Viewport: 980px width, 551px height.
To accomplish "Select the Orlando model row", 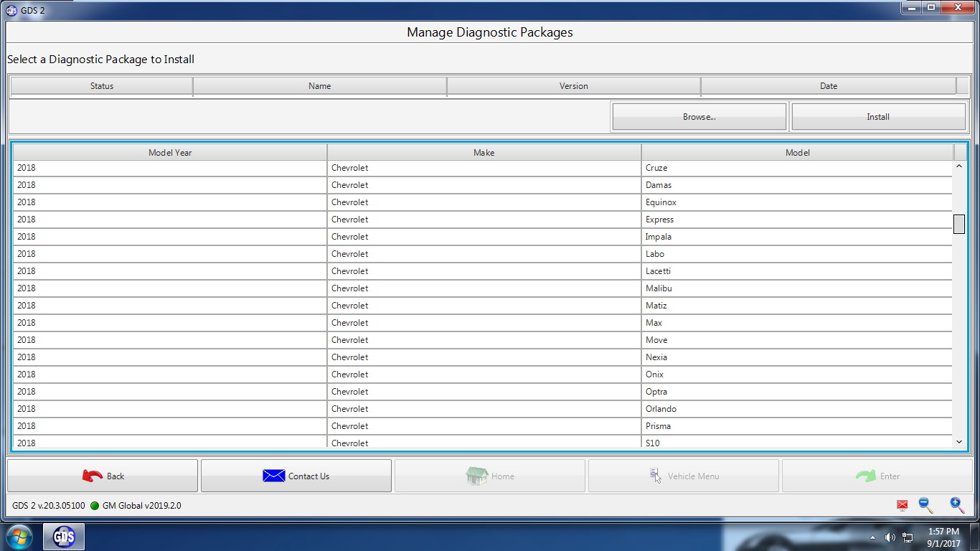I will (x=483, y=409).
